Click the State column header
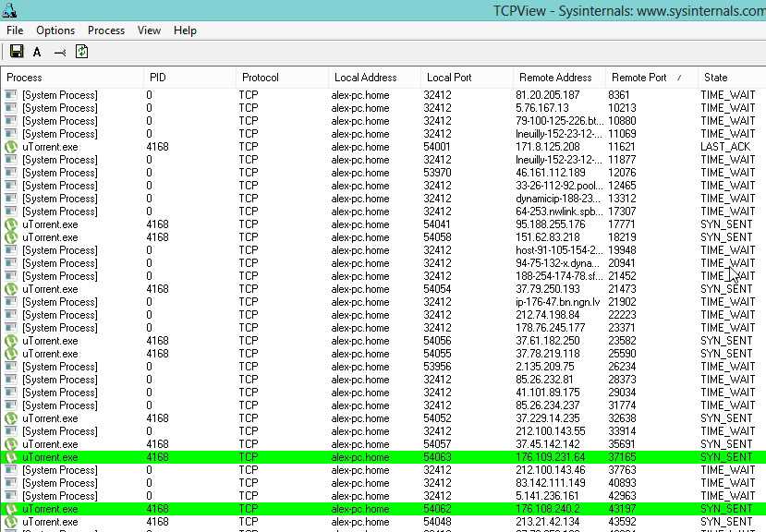This screenshot has width=766, height=532. 715,78
